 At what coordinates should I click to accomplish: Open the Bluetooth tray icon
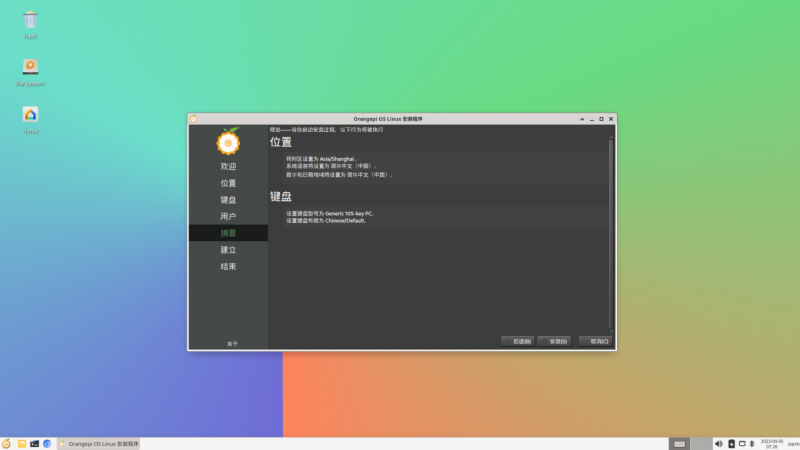click(752, 443)
